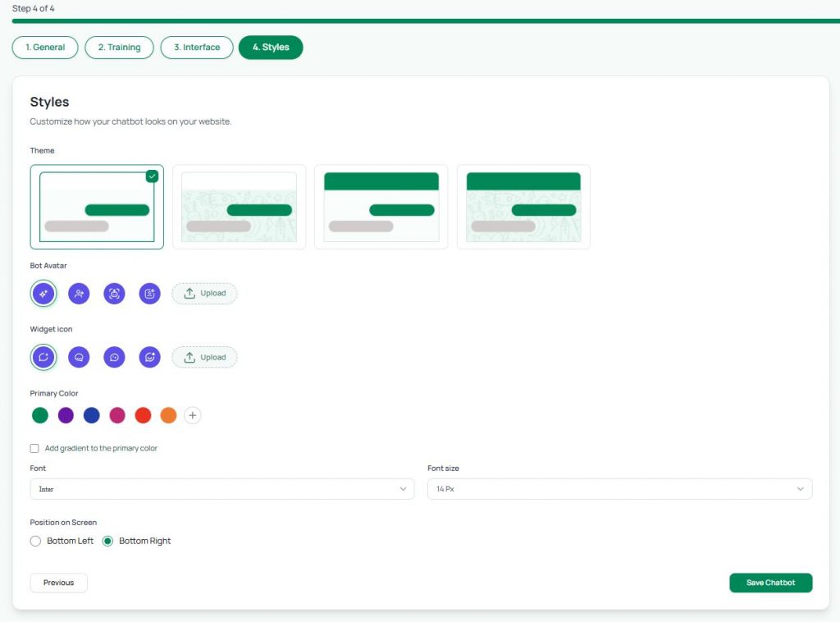Select the sparkle bot avatar icon
Image resolution: width=840 pixels, height=622 pixels.
click(x=43, y=294)
